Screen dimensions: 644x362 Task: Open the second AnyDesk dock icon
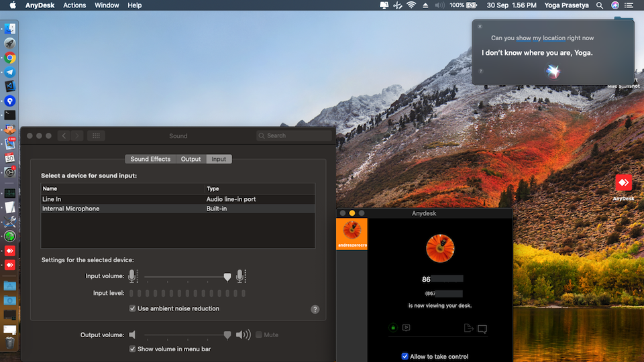[10, 265]
